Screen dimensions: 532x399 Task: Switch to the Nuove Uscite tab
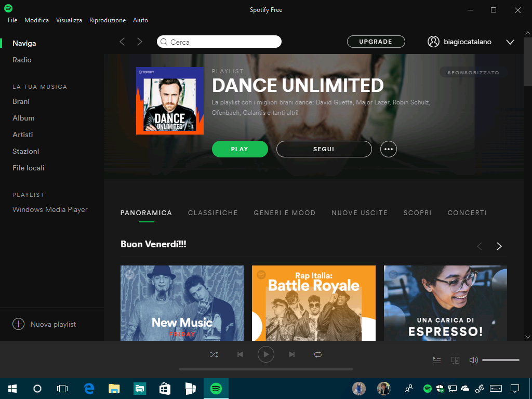360,212
